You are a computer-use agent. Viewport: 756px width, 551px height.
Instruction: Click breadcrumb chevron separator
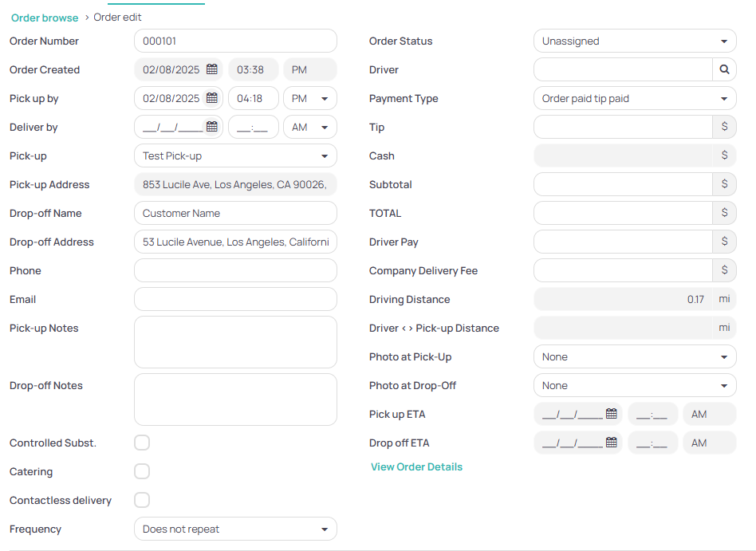click(x=87, y=18)
